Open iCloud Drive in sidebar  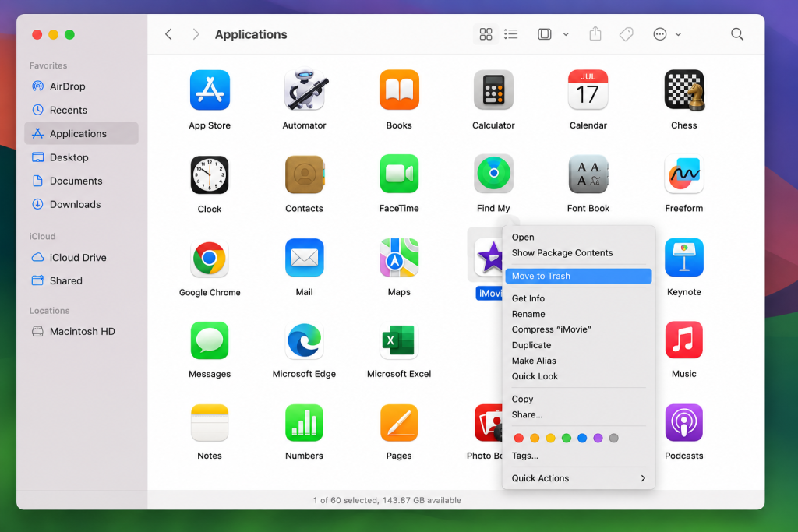tap(81, 257)
